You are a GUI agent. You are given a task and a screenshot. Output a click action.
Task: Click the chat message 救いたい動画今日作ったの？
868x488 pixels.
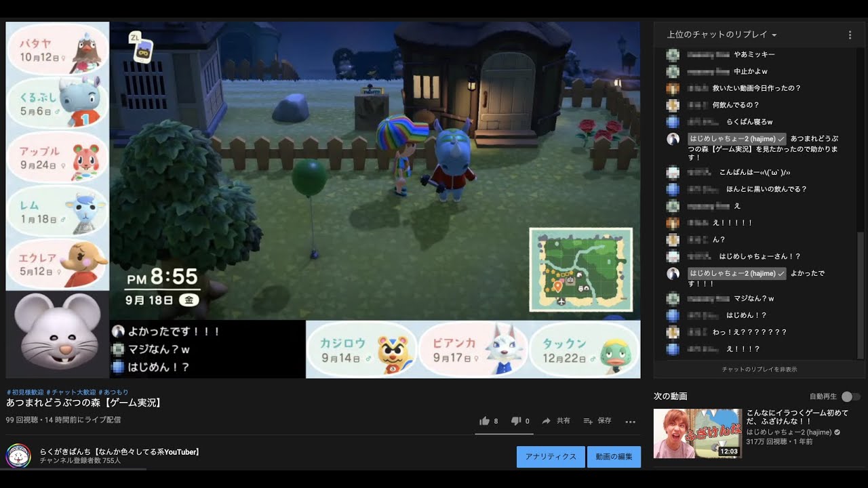click(757, 88)
